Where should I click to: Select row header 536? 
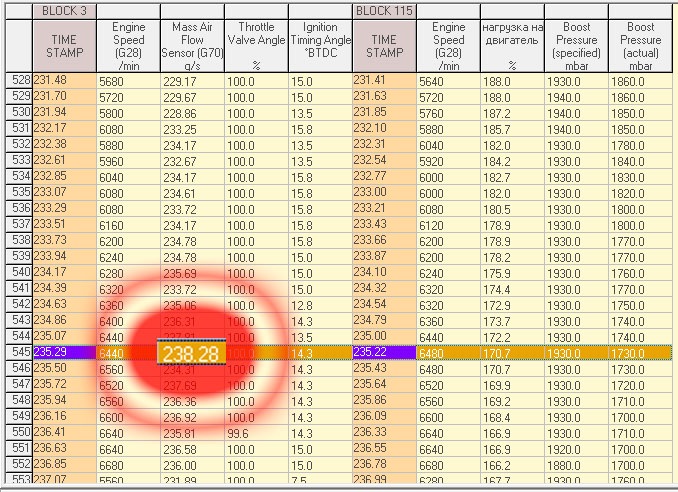point(19,209)
